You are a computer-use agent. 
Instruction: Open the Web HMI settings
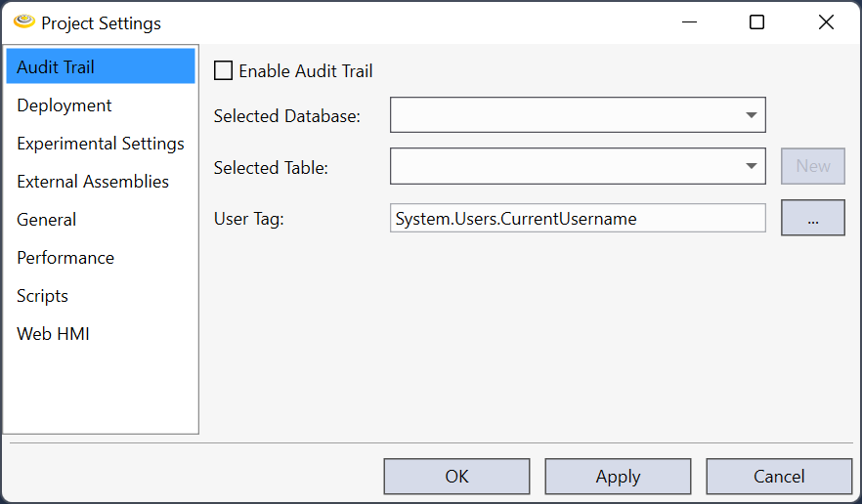[53, 334]
